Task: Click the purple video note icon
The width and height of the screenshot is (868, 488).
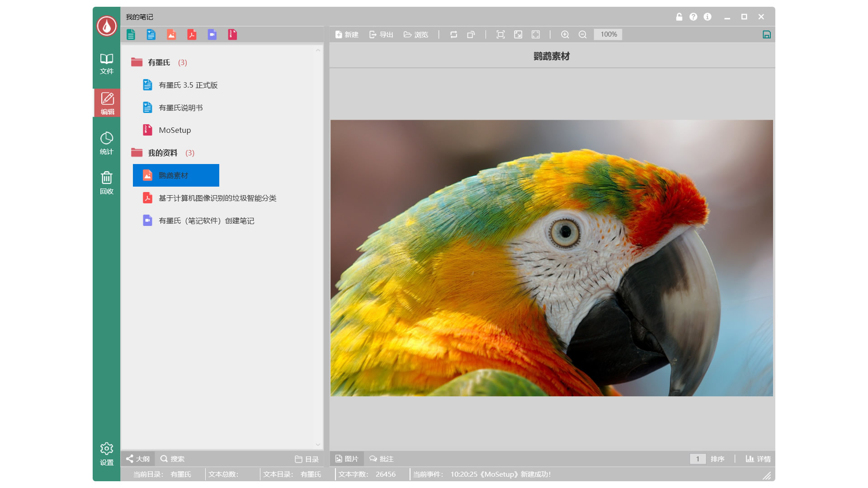Action: (212, 34)
